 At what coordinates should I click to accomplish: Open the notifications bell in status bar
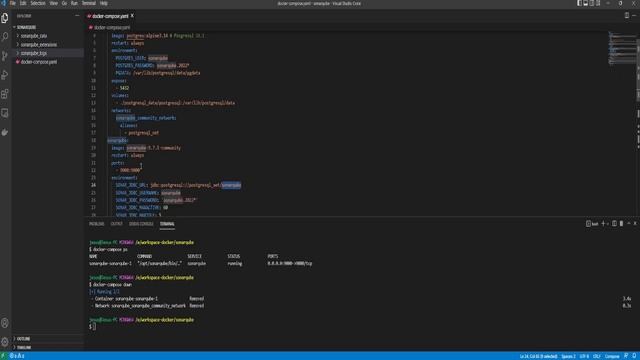[634, 356]
